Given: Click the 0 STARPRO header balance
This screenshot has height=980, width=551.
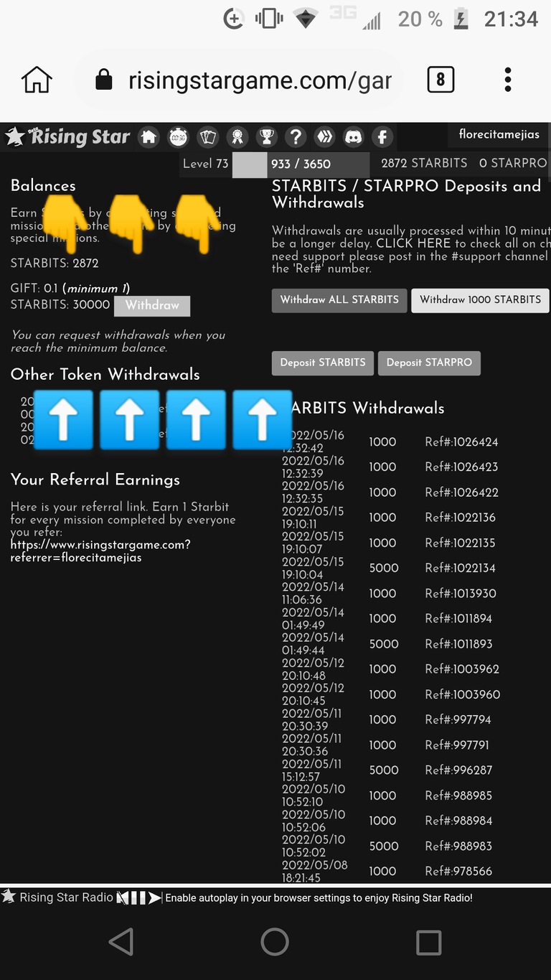Looking at the screenshot, I should [x=513, y=163].
